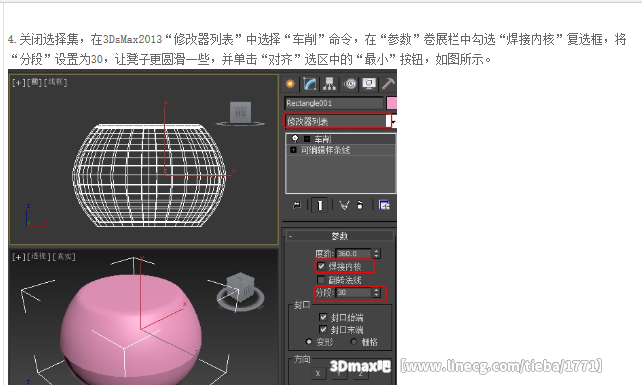Viewport: 642px width, 385px height.
Task: Enable 翻转法线 checkbox
Action: coord(321,280)
